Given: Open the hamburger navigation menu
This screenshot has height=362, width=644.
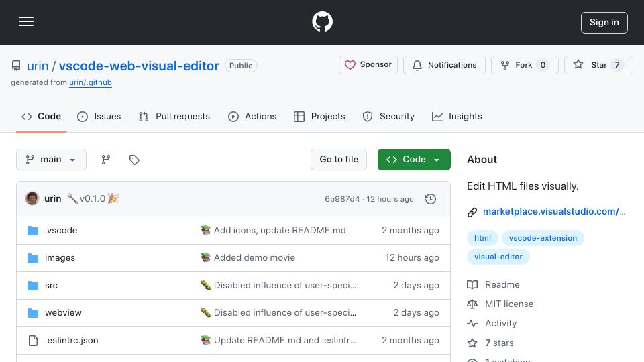Looking at the screenshot, I should [x=26, y=21].
